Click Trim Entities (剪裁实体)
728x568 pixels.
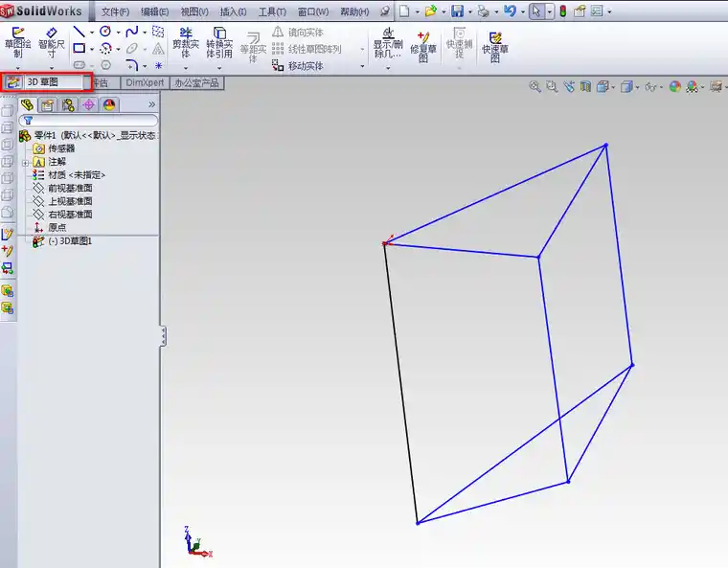pos(186,42)
